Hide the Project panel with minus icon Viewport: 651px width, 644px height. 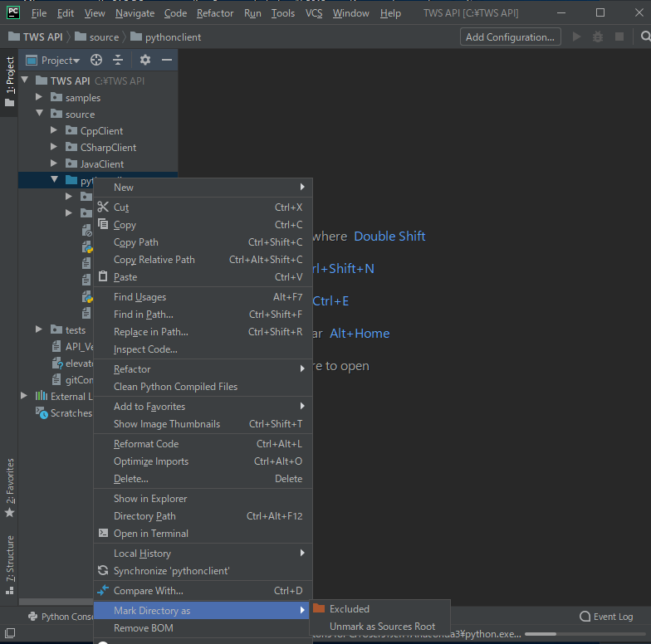tap(167, 60)
